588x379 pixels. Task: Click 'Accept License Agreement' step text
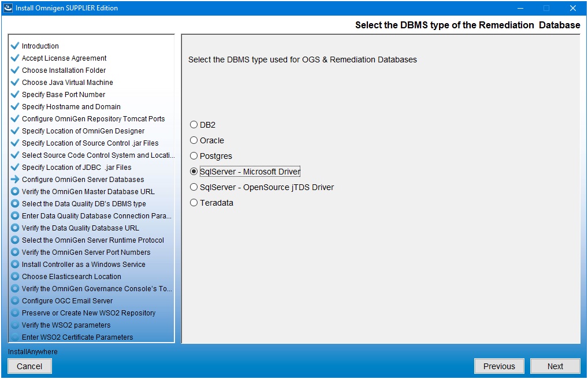[64, 58]
